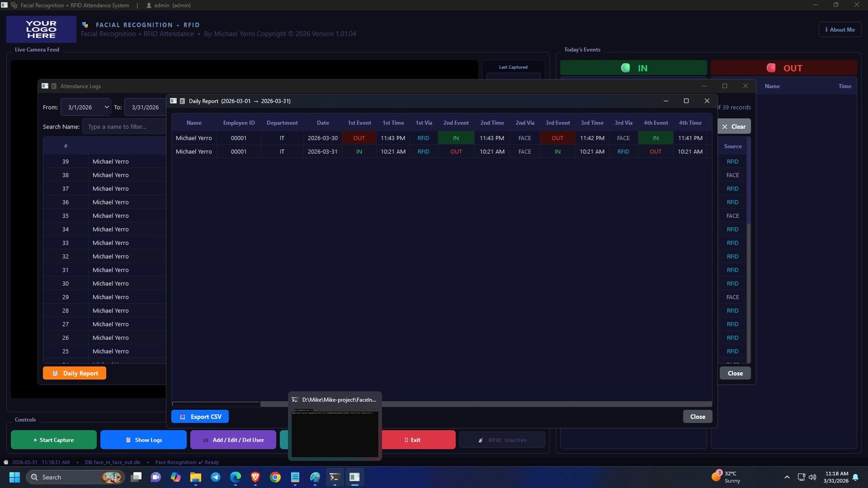868x488 pixels.
Task: Open the Windows Start menu
Action: coord(14,477)
